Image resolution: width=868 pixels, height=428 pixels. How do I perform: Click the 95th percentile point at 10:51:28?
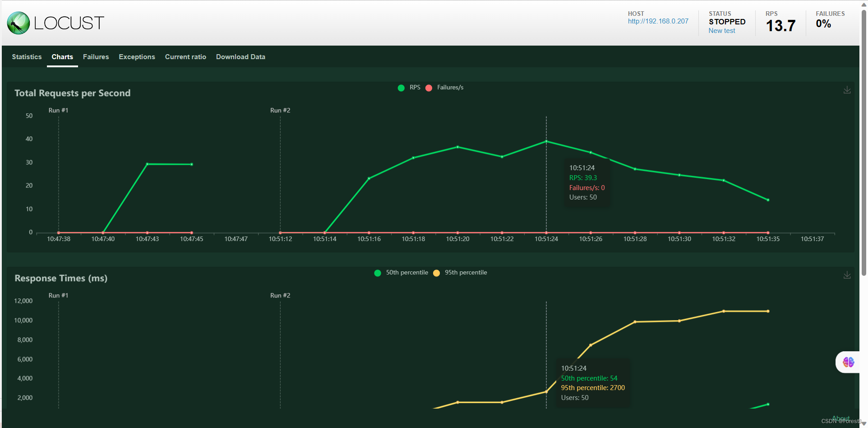coord(635,322)
